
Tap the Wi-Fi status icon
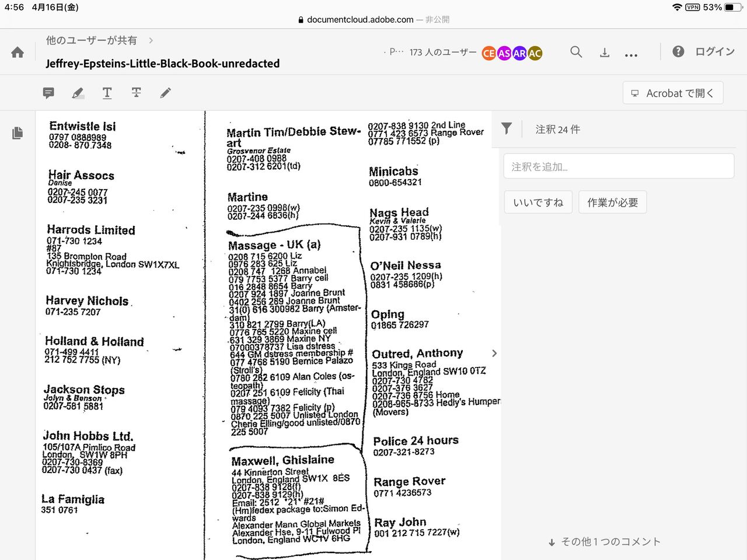click(677, 7)
